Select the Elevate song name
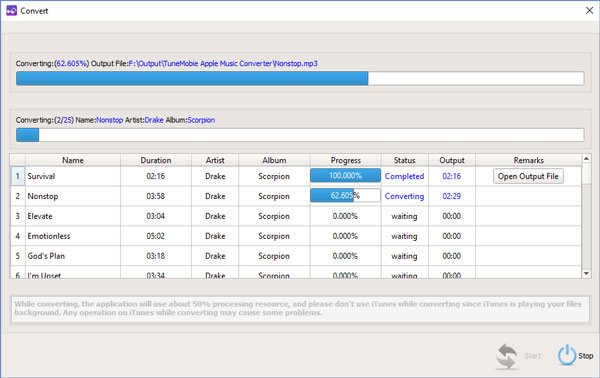Image resolution: width=600 pixels, height=378 pixels. 40,216
